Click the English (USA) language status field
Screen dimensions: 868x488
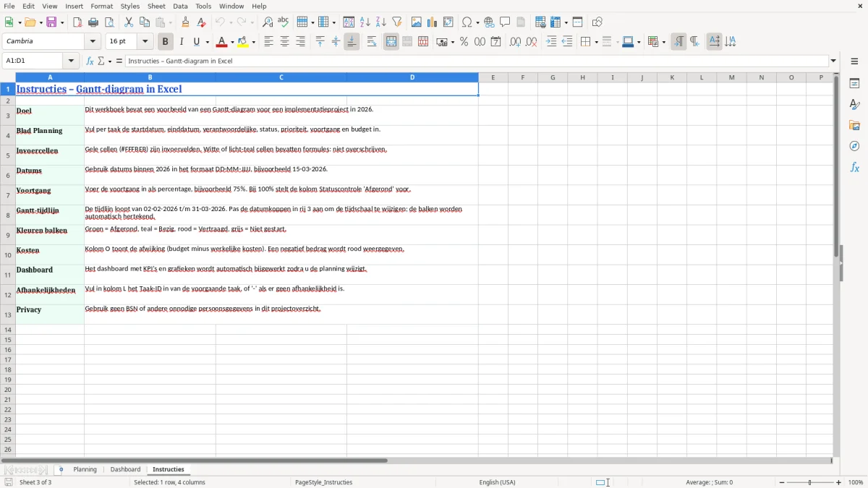(497, 482)
